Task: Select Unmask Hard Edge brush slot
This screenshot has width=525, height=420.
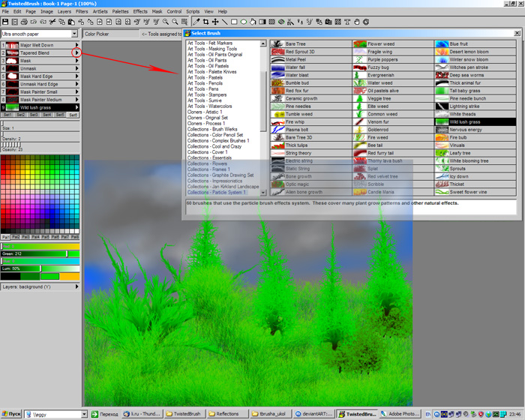Action: (40, 84)
